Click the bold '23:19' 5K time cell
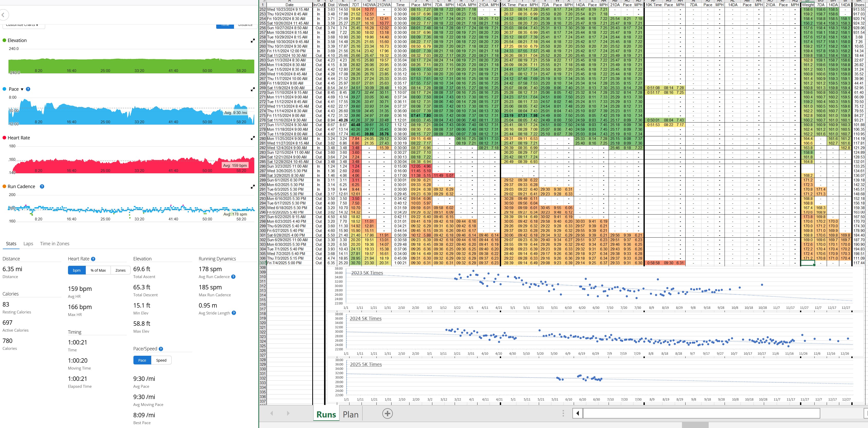 pyautogui.click(x=509, y=115)
